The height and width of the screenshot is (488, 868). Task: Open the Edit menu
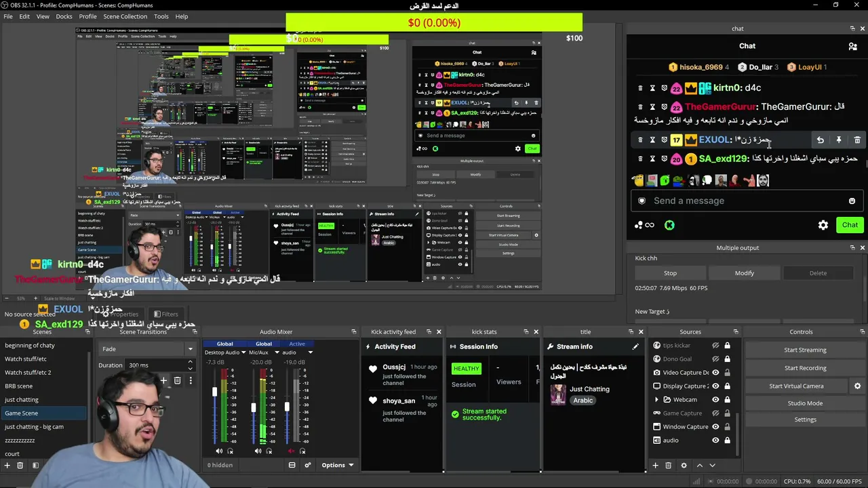(x=24, y=16)
